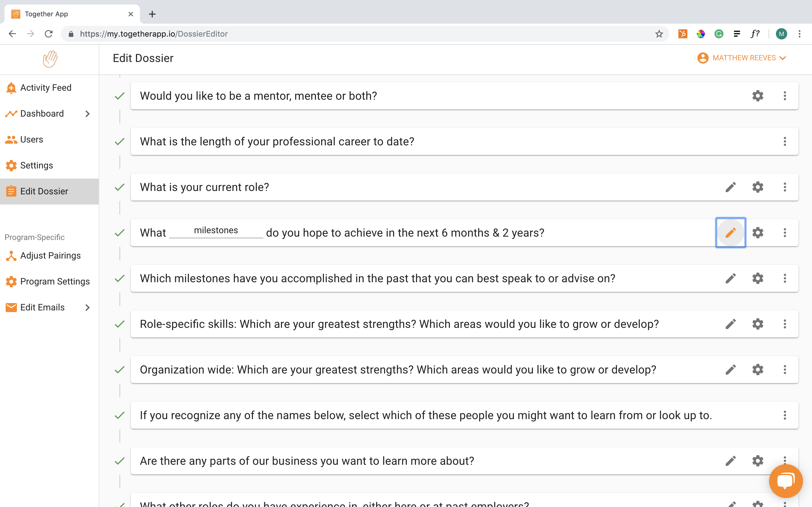Toggle the checkmark beside current role question
The width and height of the screenshot is (812, 507).
click(120, 187)
